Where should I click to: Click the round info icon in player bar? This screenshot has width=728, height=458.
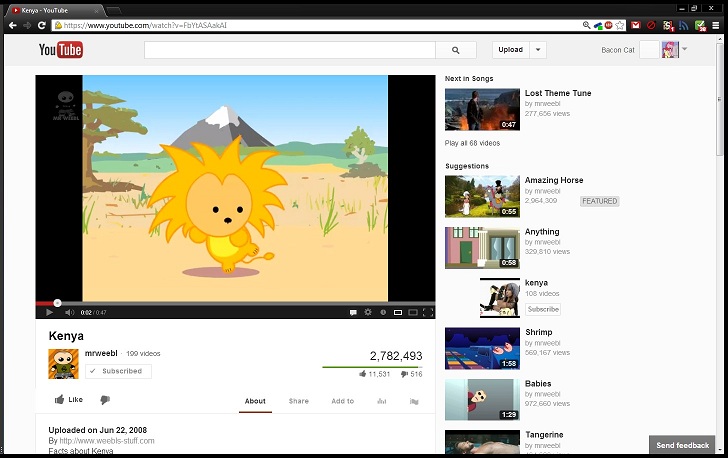click(383, 312)
